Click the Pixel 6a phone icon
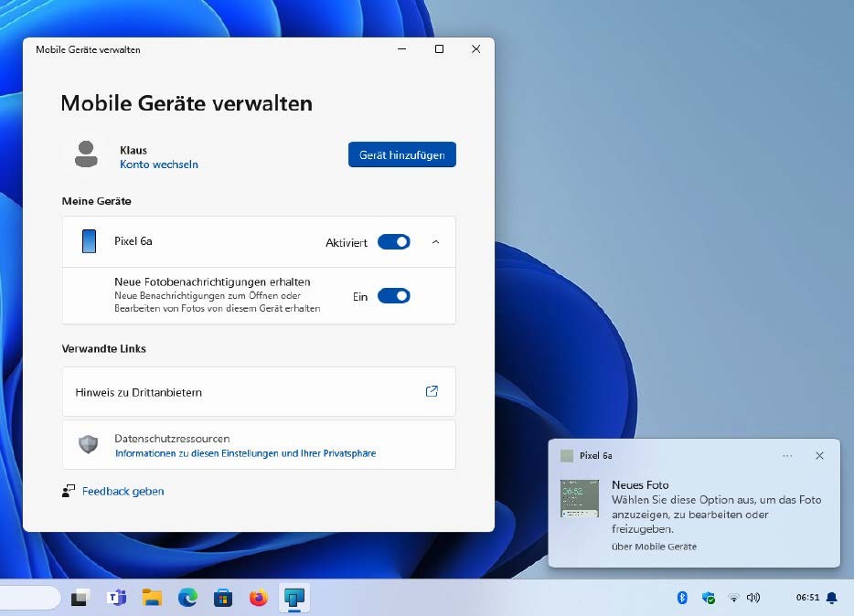This screenshot has height=616, width=854. pyautogui.click(x=89, y=241)
